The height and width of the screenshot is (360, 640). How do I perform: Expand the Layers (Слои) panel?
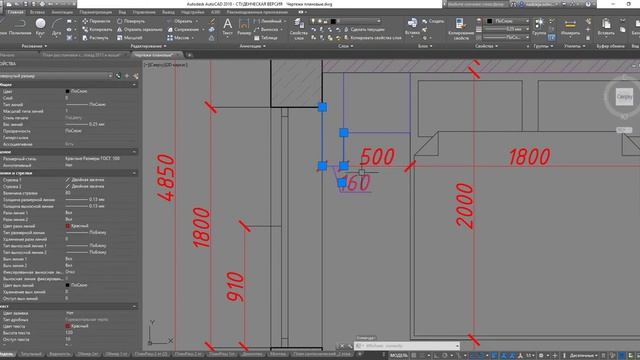345,46
